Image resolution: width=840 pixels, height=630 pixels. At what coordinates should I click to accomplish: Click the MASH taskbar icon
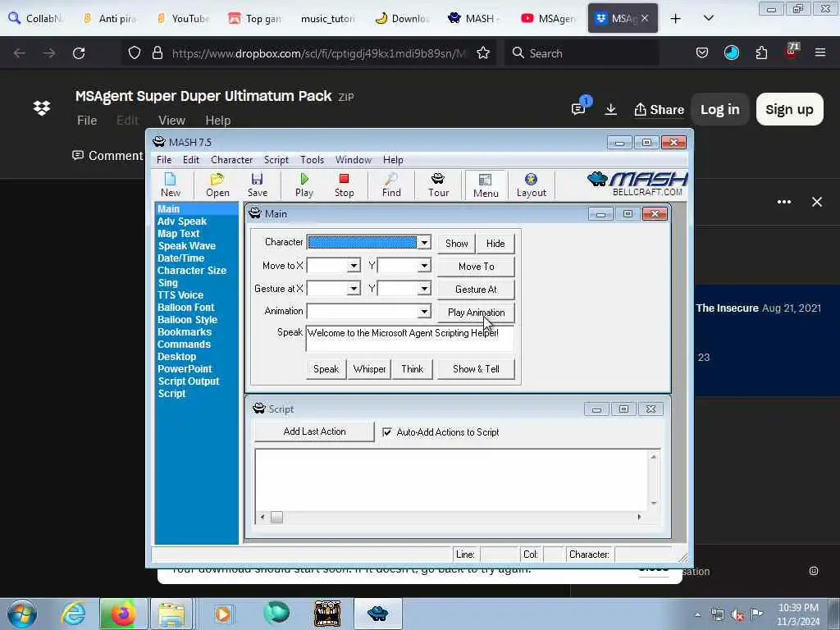(377, 614)
